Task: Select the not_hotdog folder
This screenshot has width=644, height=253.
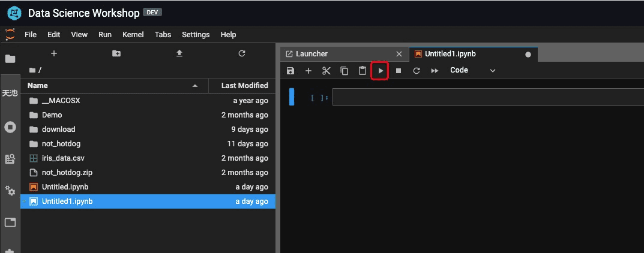Action: (148, 143)
